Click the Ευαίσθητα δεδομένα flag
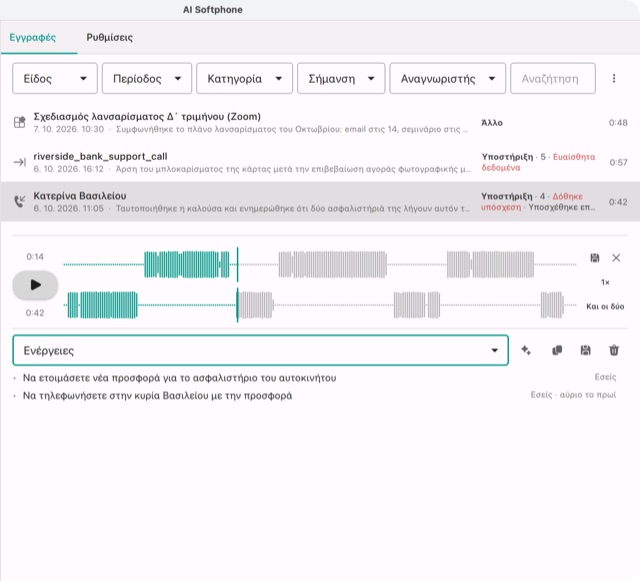 (x=539, y=162)
